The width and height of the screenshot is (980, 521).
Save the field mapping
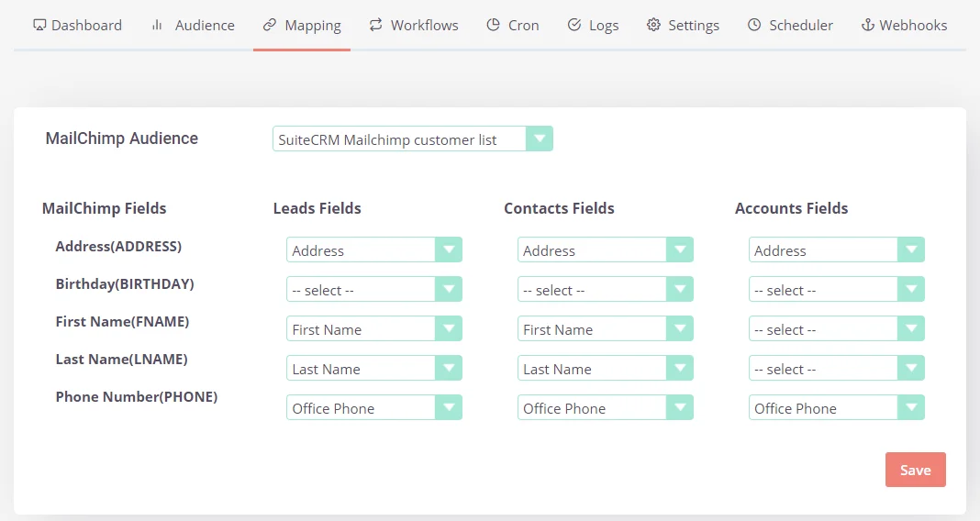coord(915,470)
